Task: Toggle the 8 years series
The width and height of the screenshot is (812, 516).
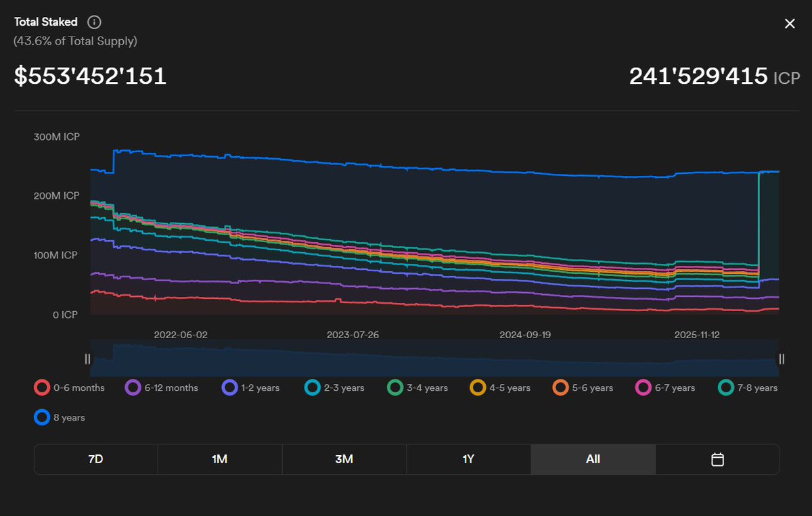Action: click(60, 417)
